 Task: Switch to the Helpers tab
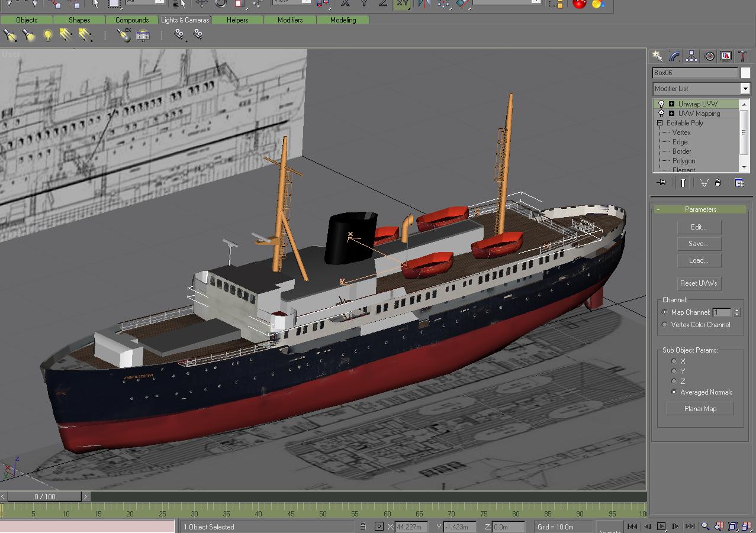coord(237,20)
